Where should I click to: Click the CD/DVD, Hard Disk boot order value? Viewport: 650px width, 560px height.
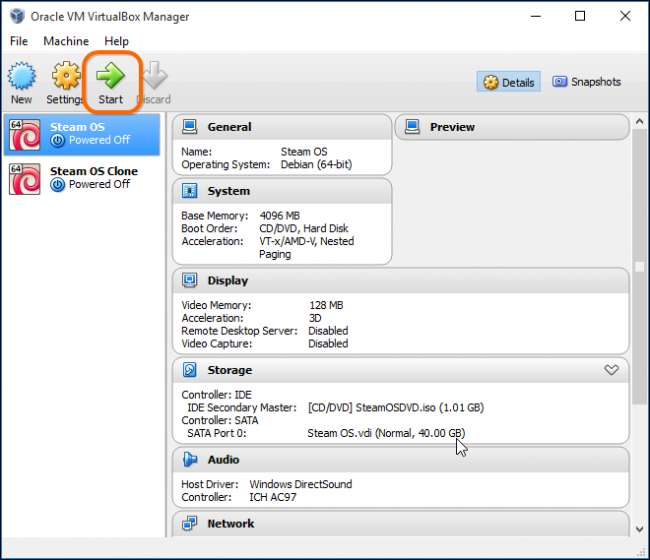304,228
